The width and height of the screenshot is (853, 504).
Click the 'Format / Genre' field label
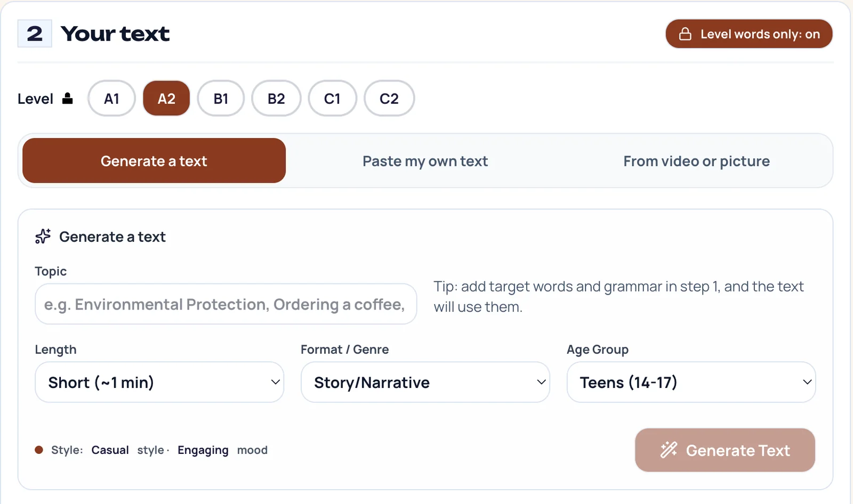point(345,349)
